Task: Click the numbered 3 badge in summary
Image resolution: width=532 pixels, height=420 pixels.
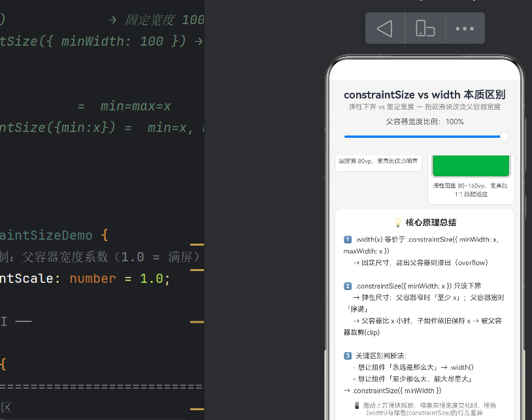Action: [x=348, y=355]
